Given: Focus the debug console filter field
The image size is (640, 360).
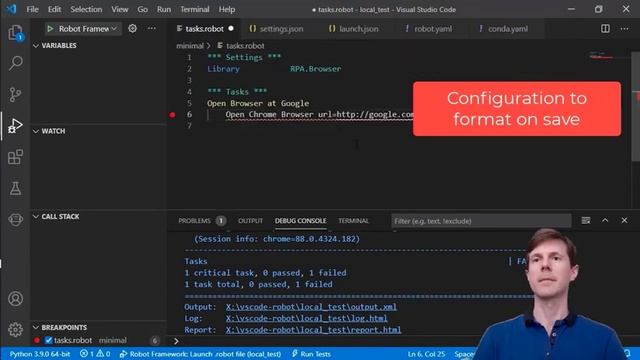Looking at the screenshot, I should (x=481, y=221).
